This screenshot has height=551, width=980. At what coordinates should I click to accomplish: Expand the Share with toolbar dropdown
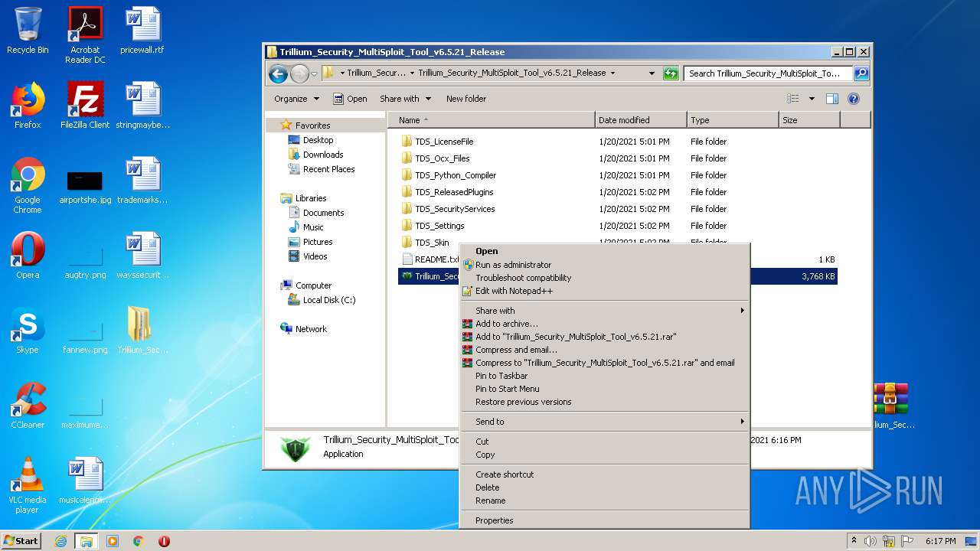tap(406, 99)
